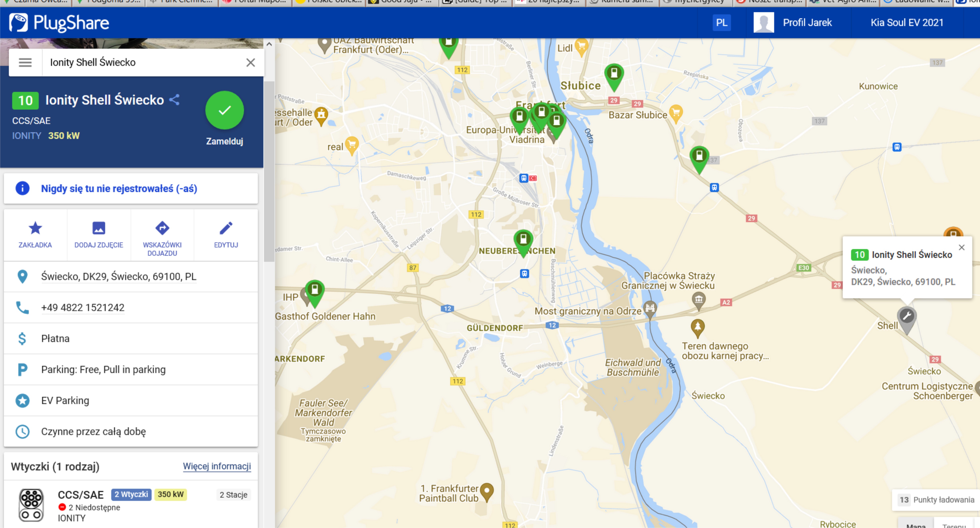Click the 2 Wtyczki badge

pos(131,494)
